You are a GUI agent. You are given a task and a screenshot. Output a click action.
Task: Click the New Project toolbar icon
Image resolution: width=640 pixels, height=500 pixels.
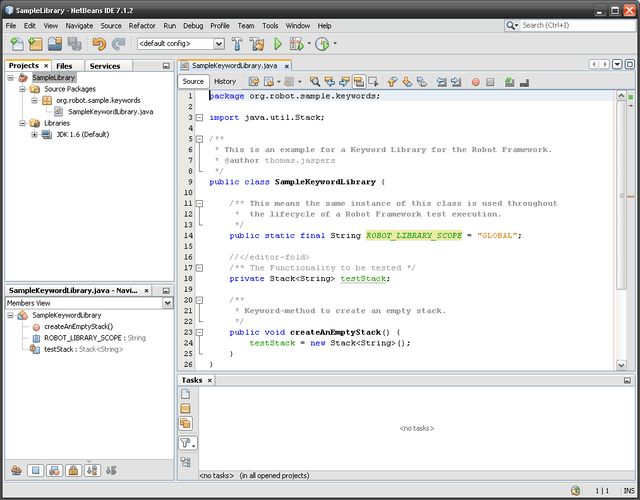point(35,44)
